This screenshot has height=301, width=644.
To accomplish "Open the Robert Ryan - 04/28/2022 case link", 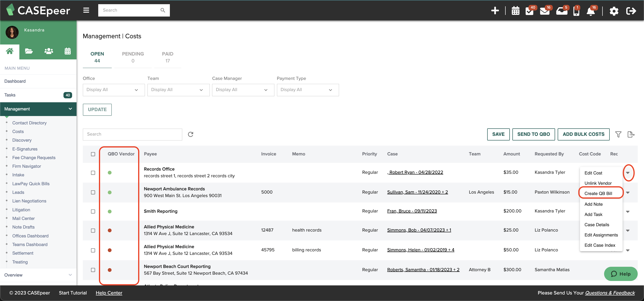I will click(x=415, y=172).
